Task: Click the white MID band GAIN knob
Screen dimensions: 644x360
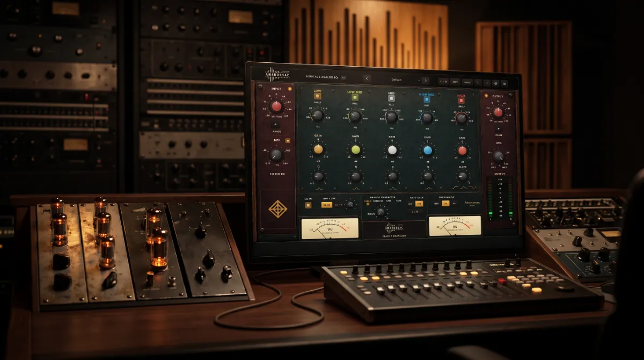Action: click(x=392, y=150)
